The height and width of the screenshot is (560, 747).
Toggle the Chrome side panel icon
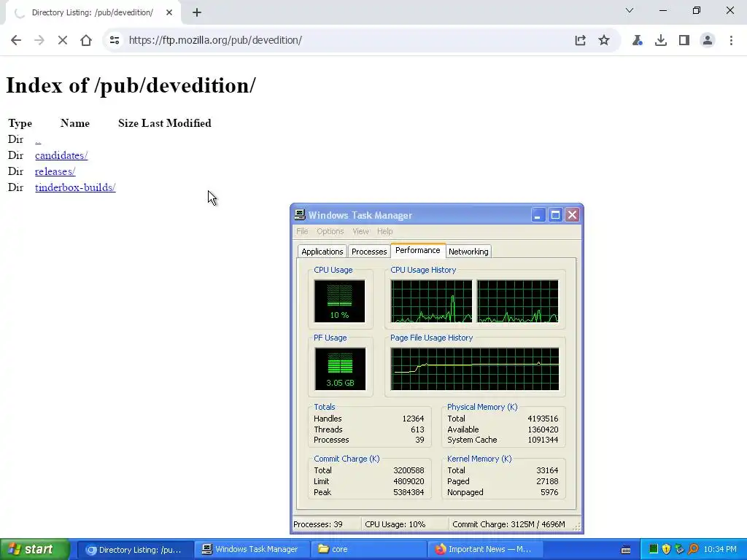pyautogui.click(x=684, y=40)
